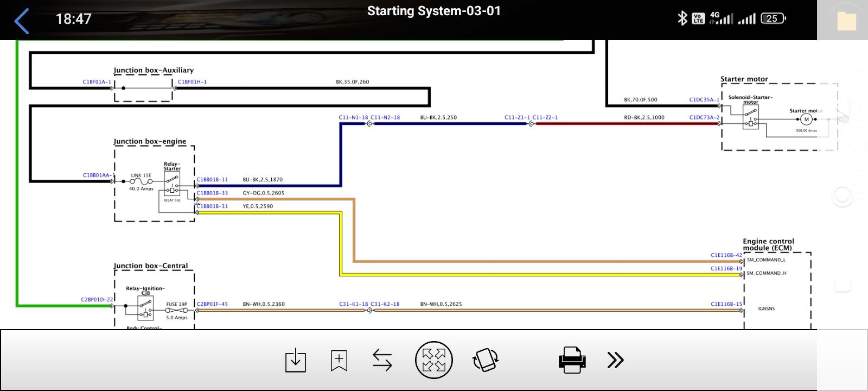The width and height of the screenshot is (868, 391).
Task: Tap the swap arrows icon
Action: point(382,360)
